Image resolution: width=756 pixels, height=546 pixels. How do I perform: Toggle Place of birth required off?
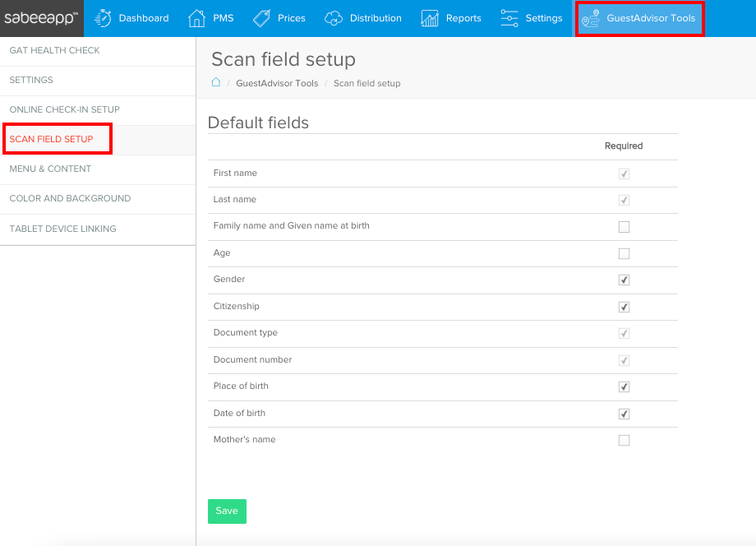tap(624, 386)
